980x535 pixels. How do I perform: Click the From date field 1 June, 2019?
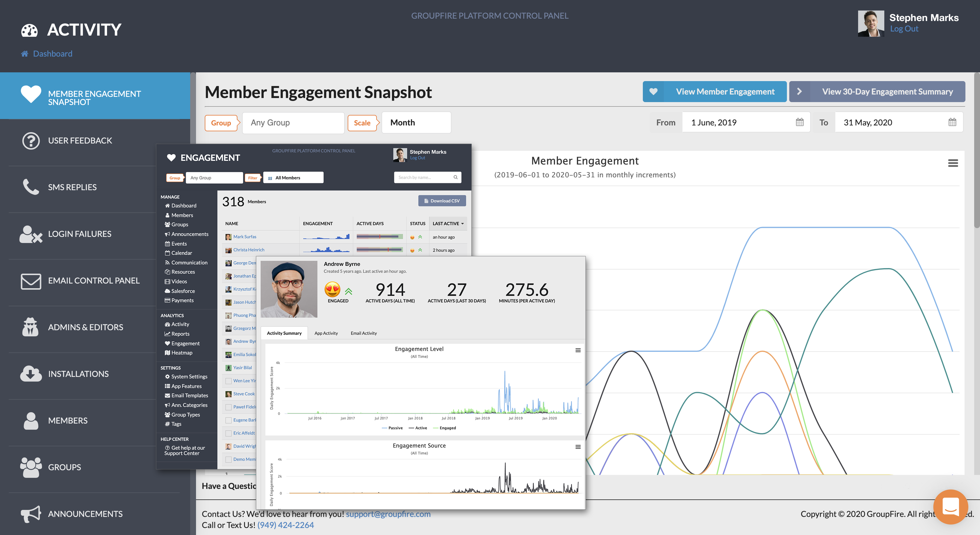(x=746, y=123)
